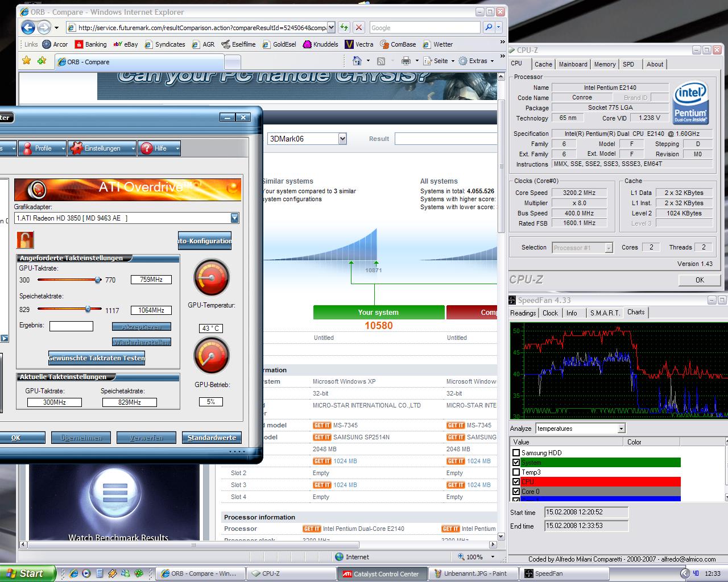Screen dimensions: 728x582
Task: Click Vectra favorite in Links bar
Action: tap(359, 44)
